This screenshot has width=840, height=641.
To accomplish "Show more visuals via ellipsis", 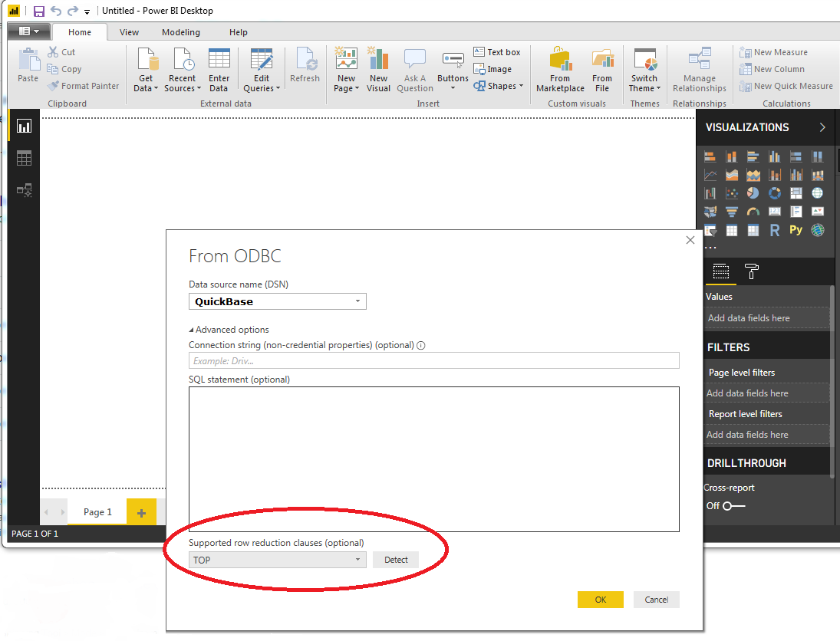I will pyautogui.click(x=710, y=248).
